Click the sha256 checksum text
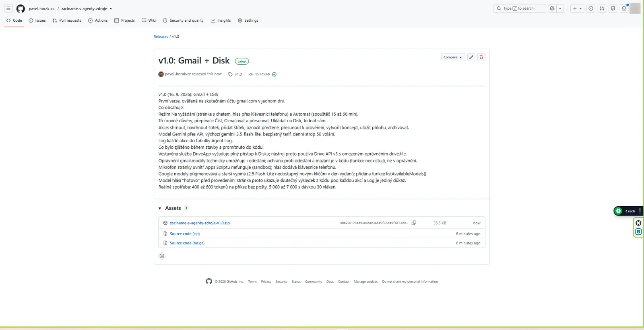The width and height of the screenshot is (644, 330). (374, 223)
